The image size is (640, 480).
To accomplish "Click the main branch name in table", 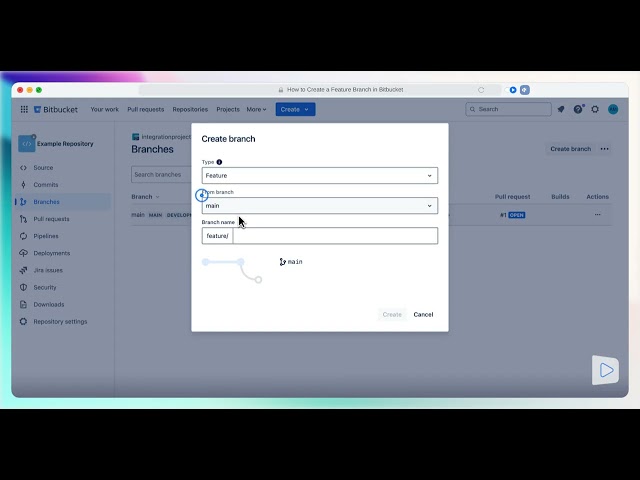I will pos(138,215).
